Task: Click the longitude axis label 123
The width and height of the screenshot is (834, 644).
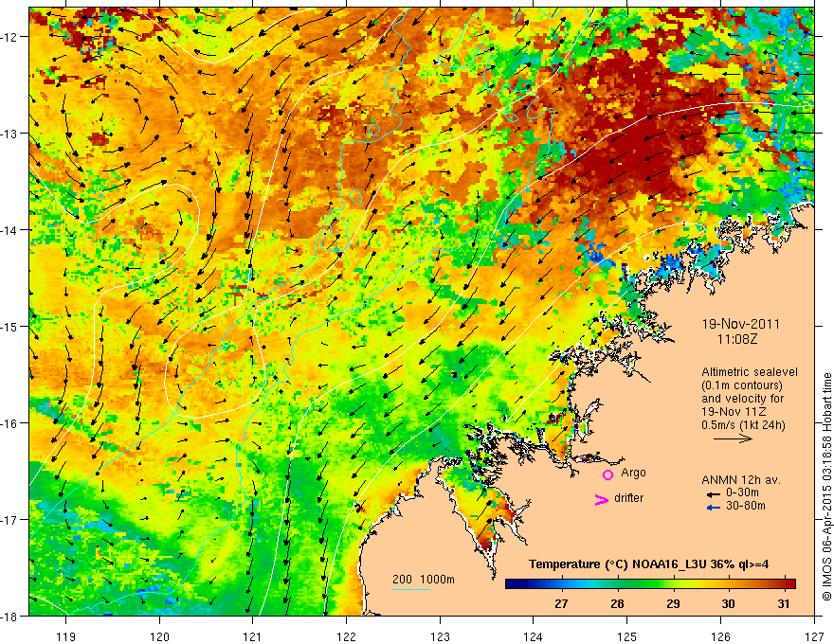Action: (x=440, y=636)
